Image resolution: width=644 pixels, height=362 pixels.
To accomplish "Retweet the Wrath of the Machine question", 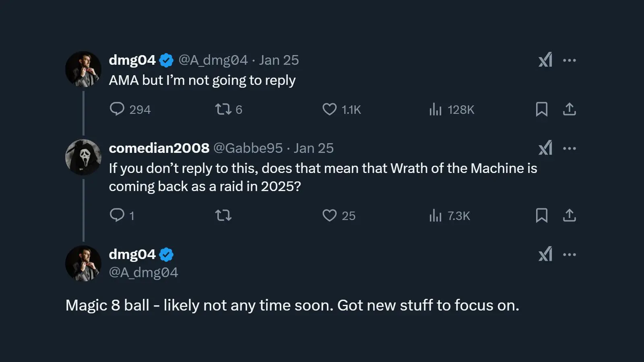I will coord(225,216).
